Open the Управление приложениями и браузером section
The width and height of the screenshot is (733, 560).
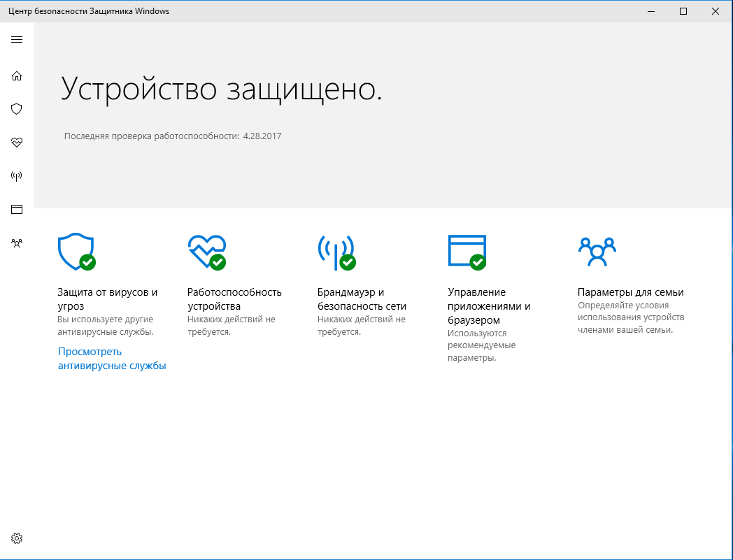click(x=489, y=306)
